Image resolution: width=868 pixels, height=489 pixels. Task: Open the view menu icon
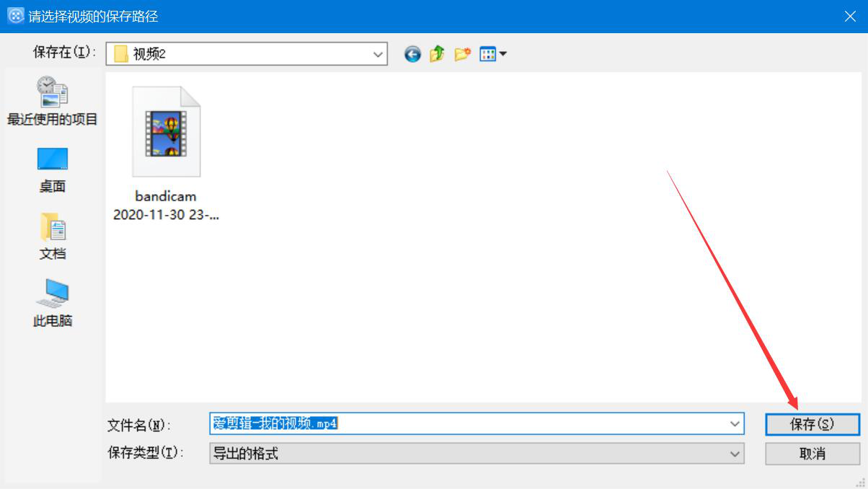click(493, 54)
